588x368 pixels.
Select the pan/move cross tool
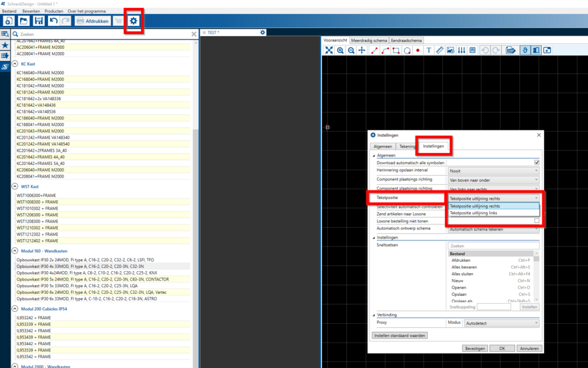tap(362, 50)
